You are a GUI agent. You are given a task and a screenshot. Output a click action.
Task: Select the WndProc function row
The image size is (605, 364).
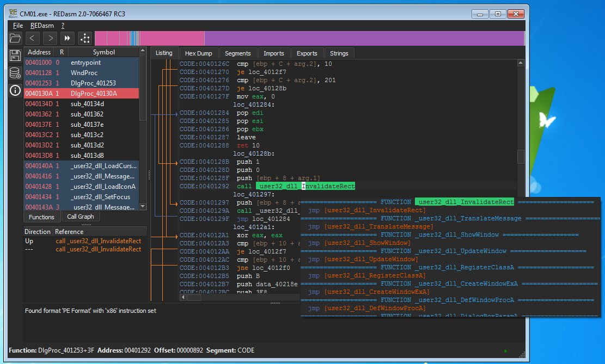82,73
